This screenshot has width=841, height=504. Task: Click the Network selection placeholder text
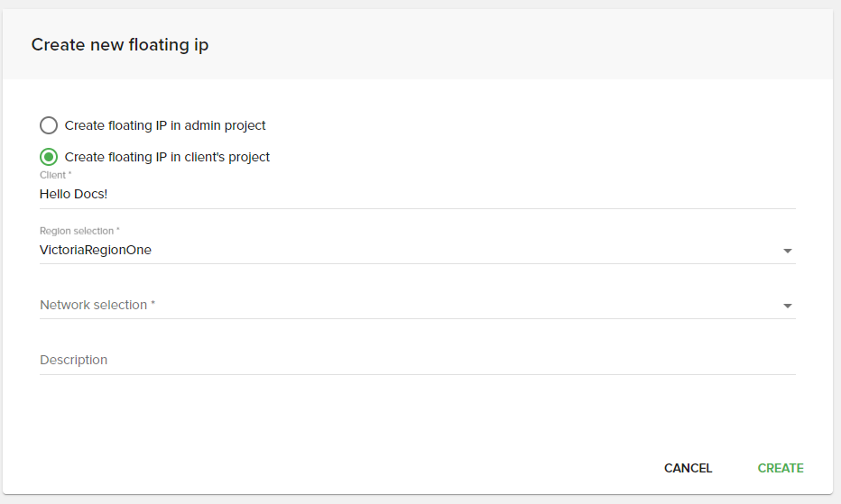click(x=97, y=305)
